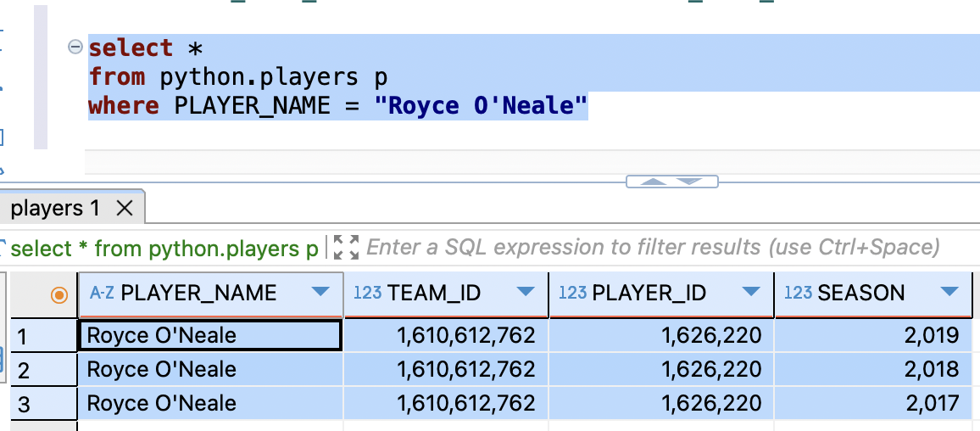The width and height of the screenshot is (980, 431).
Task: Click the string-type icon beside PLAYER_NAME
Action: 102,292
